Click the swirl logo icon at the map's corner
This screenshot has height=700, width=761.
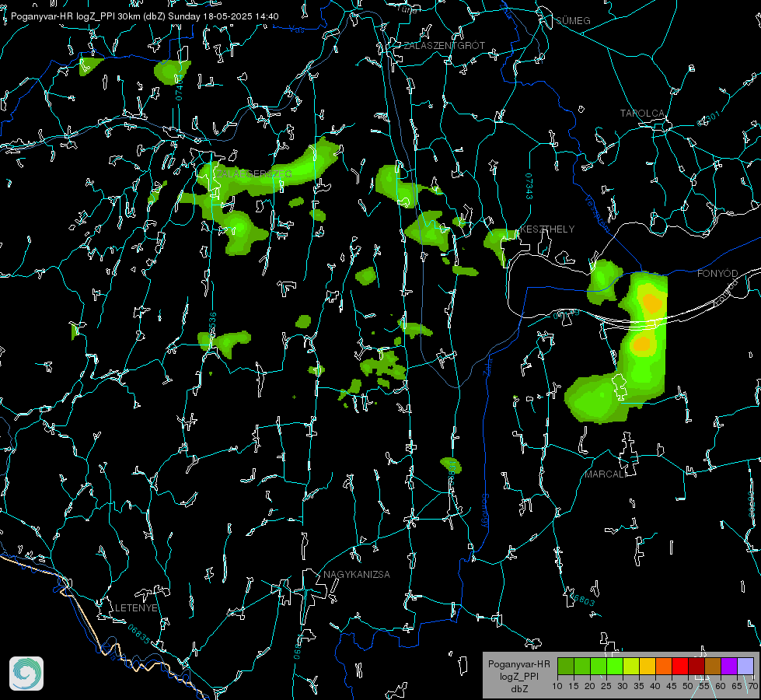26,674
